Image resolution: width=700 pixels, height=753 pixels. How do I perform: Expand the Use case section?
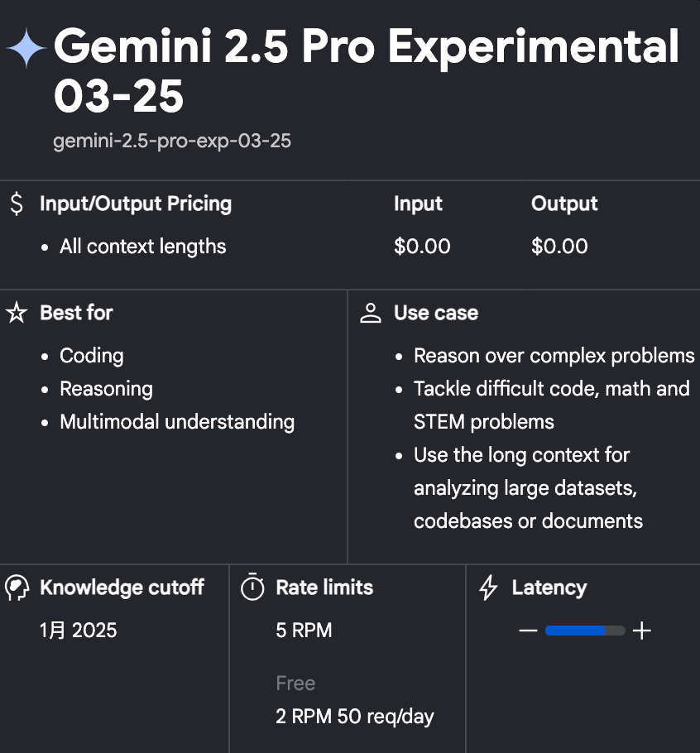(436, 313)
